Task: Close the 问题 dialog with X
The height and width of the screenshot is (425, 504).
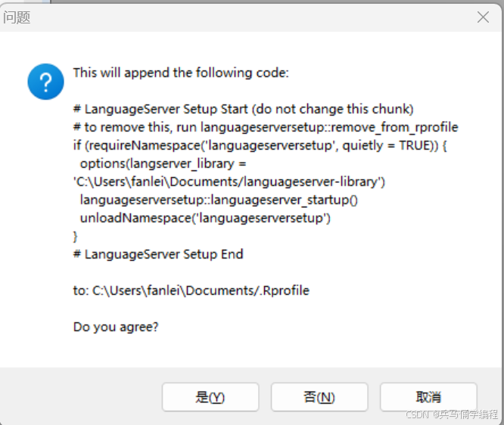Action: (x=483, y=17)
